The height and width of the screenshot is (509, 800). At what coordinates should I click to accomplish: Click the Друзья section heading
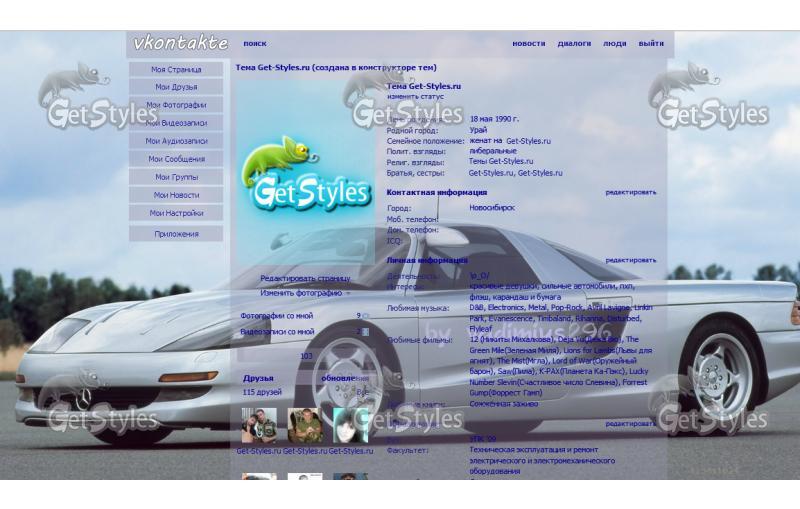(x=258, y=378)
